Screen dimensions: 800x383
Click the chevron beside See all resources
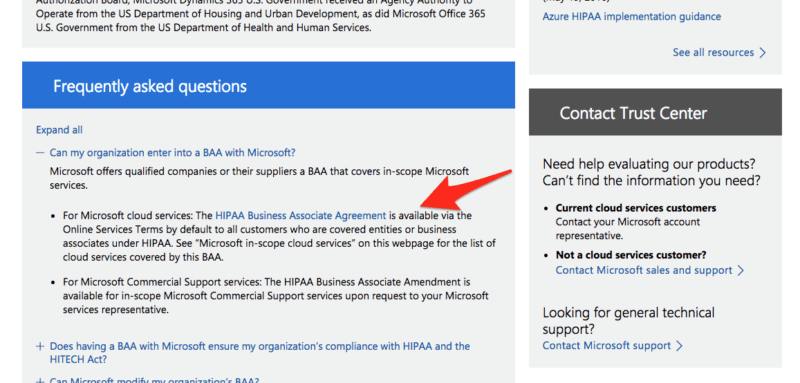[x=762, y=53]
